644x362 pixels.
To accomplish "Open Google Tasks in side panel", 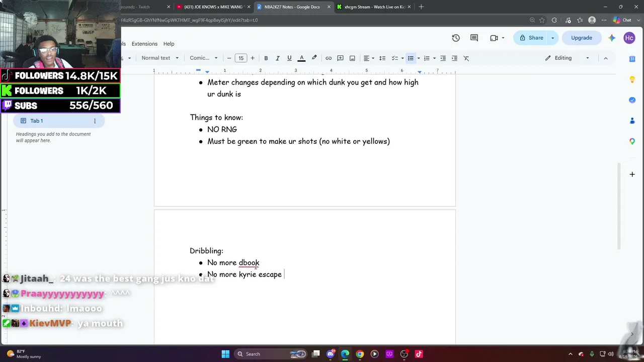I will tap(632, 100).
